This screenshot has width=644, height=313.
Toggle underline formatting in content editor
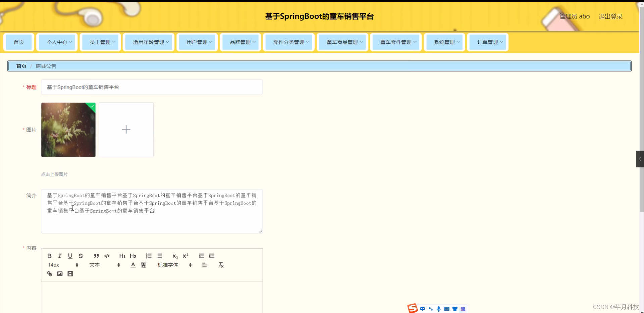tap(70, 256)
